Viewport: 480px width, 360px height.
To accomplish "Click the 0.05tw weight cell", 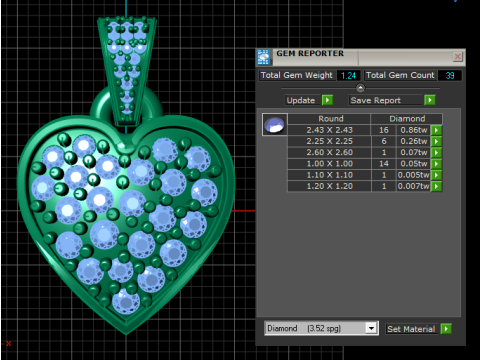I will pyautogui.click(x=414, y=164).
